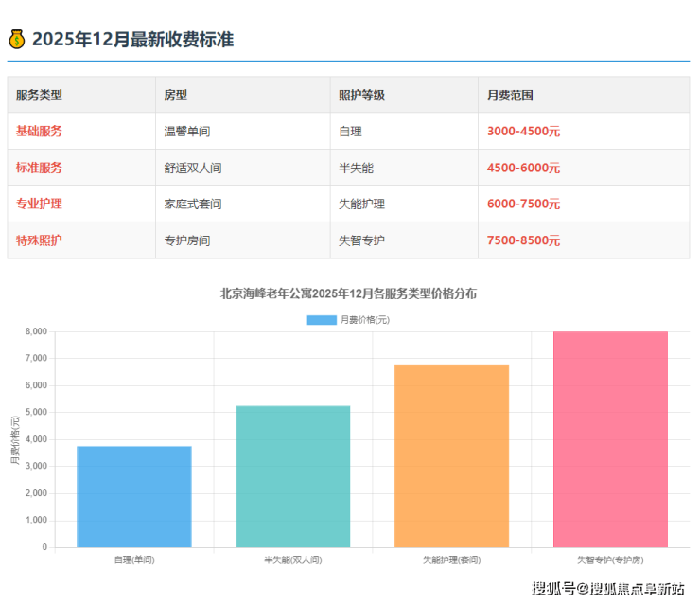The image size is (700, 604).
Task: Select the pink 失智专护(专护房) bar
Action: click(610, 439)
